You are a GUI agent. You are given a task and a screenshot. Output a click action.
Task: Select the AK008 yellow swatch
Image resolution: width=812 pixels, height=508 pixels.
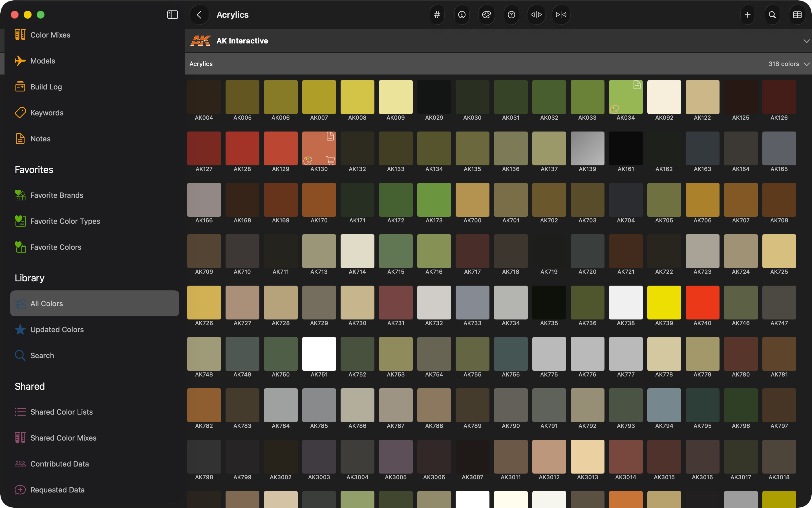(357, 97)
